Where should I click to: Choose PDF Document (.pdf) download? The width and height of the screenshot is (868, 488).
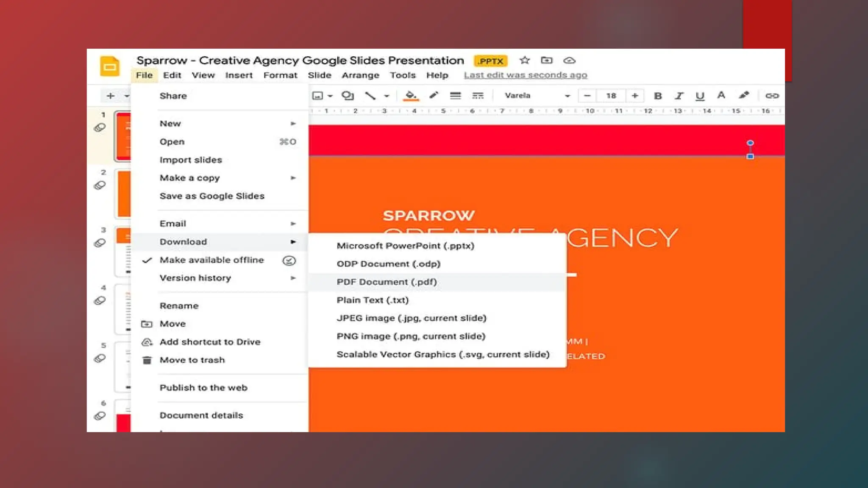(387, 282)
